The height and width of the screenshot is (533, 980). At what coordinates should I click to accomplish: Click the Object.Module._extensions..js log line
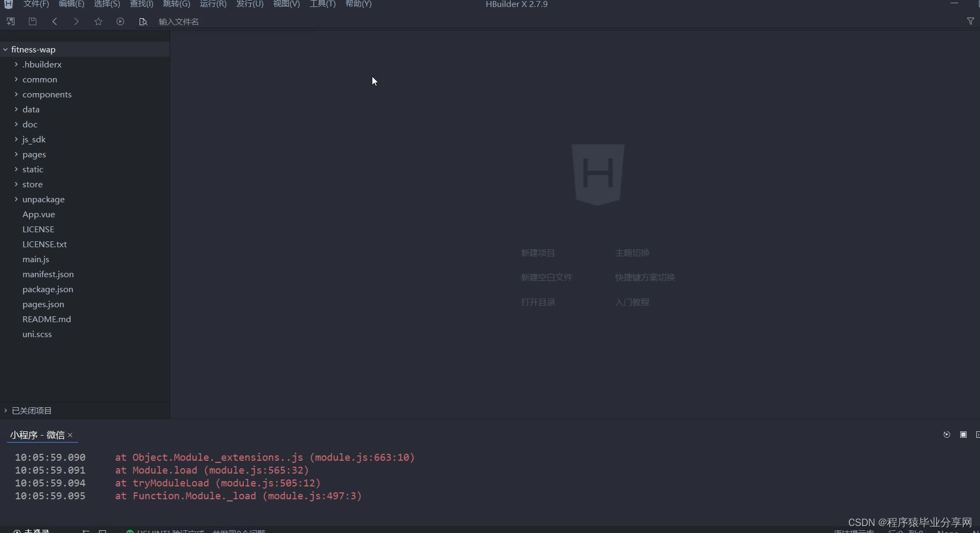pos(265,457)
